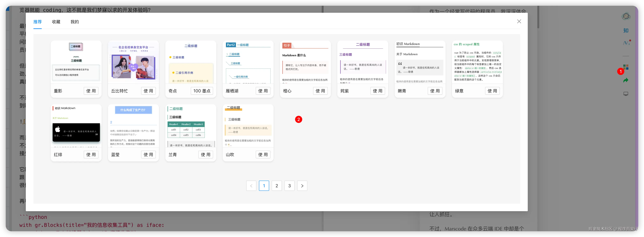This screenshot has height=237, width=644.
Task: Go to next page with right chevron
Action: 302,186
